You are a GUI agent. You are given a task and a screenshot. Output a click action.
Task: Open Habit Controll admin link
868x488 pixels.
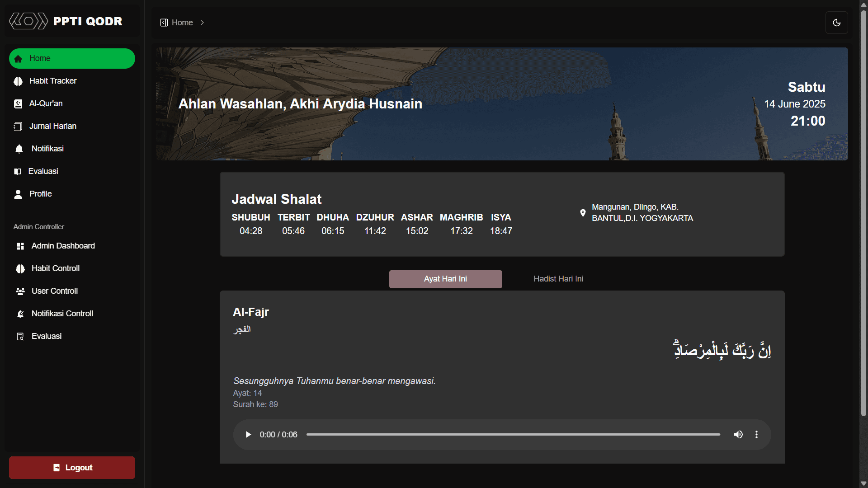pos(56,268)
